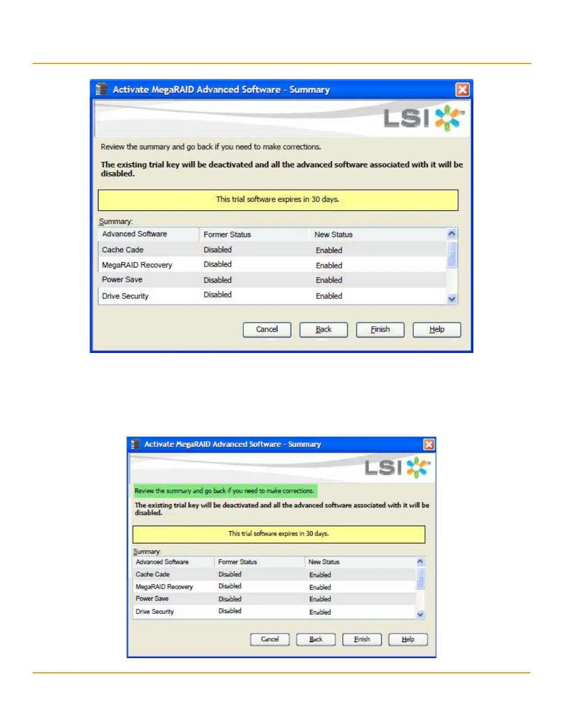Viewport: 563px width, 728px height.
Task: Select Power Save row in lower table
Action: point(274,599)
